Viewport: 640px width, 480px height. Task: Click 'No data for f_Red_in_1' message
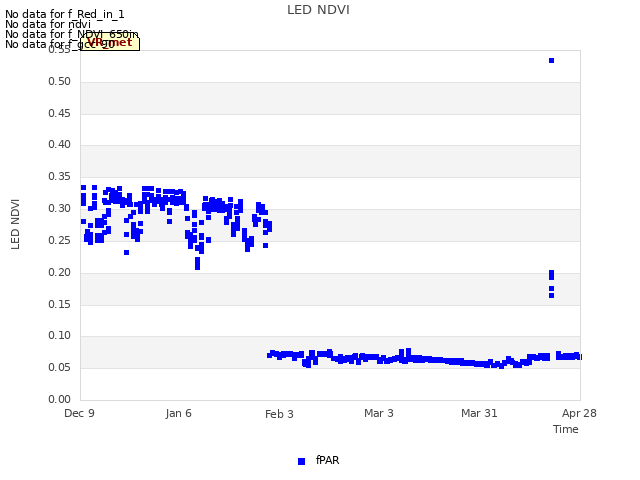tap(65, 14)
